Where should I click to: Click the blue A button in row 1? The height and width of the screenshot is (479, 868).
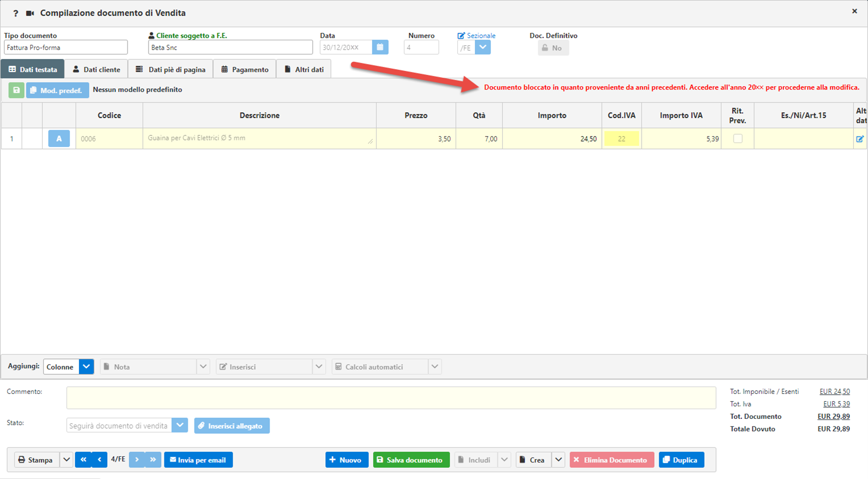(x=59, y=139)
